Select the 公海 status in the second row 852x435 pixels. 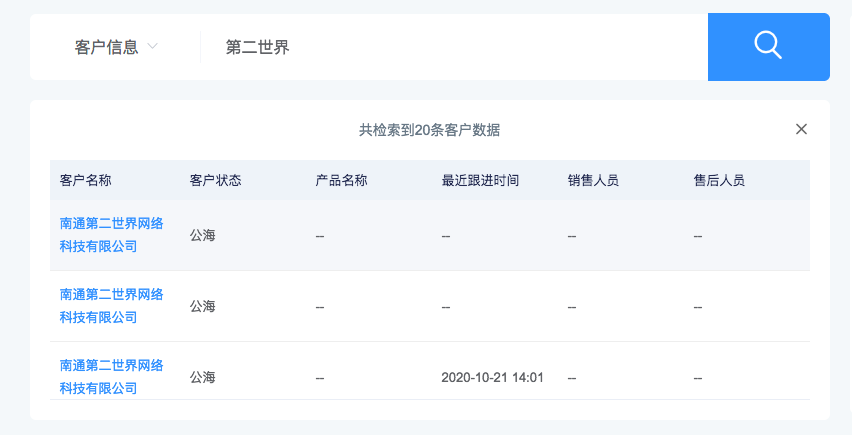click(203, 306)
